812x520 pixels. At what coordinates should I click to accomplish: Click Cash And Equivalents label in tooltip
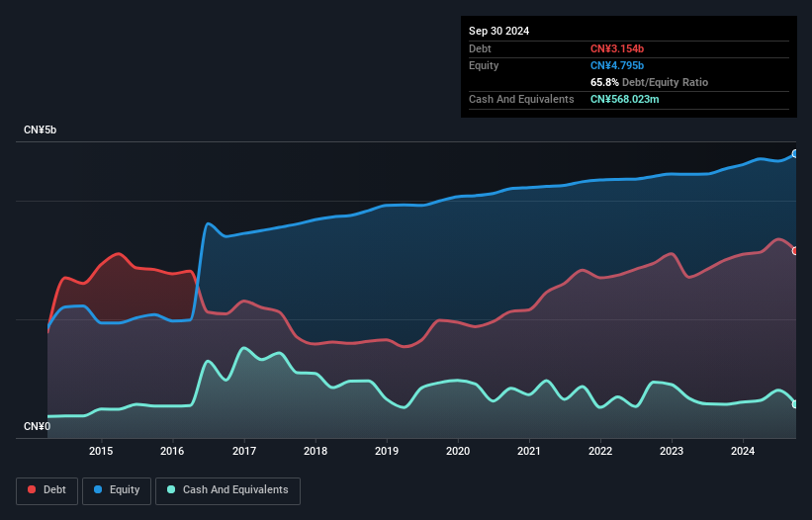pyautogui.click(x=521, y=99)
